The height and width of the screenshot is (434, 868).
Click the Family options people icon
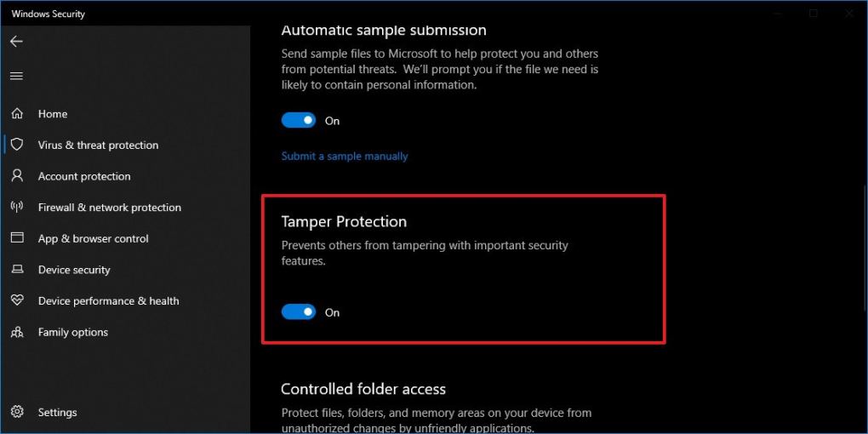point(17,332)
